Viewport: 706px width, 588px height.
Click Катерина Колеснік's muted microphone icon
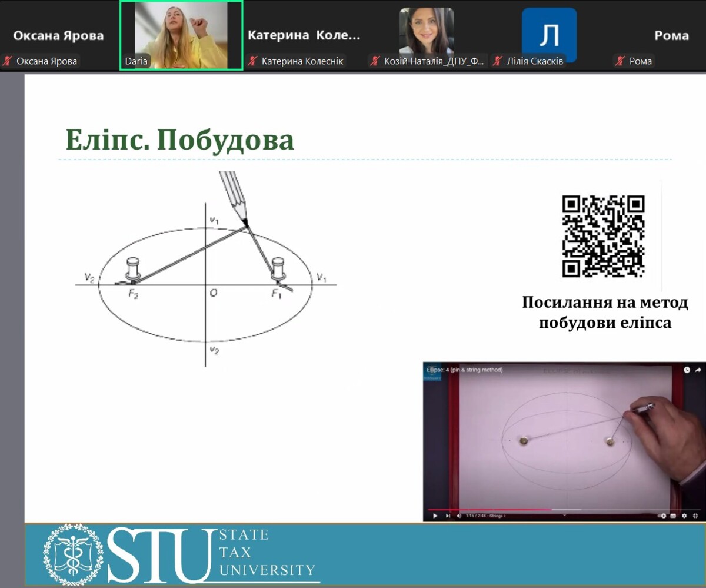click(x=253, y=61)
